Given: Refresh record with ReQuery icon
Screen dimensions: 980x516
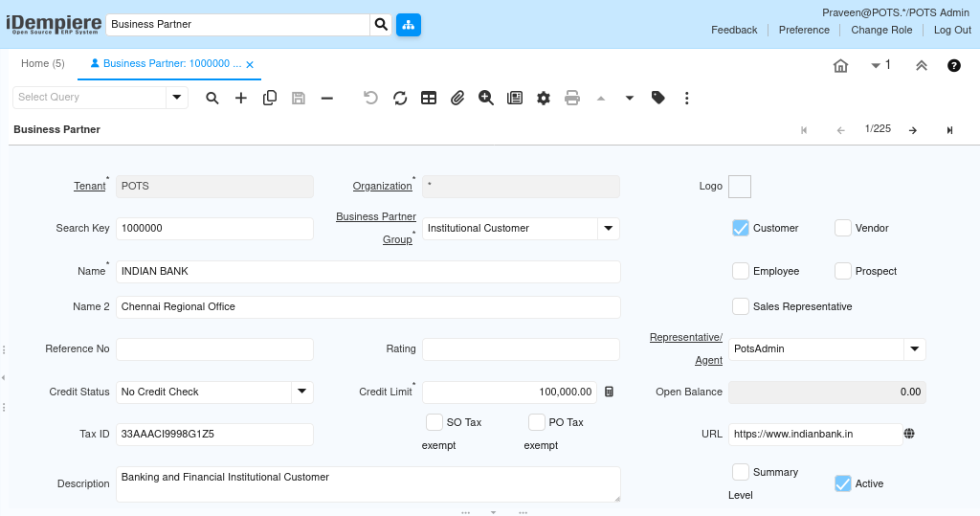Looking at the screenshot, I should pos(400,98).
